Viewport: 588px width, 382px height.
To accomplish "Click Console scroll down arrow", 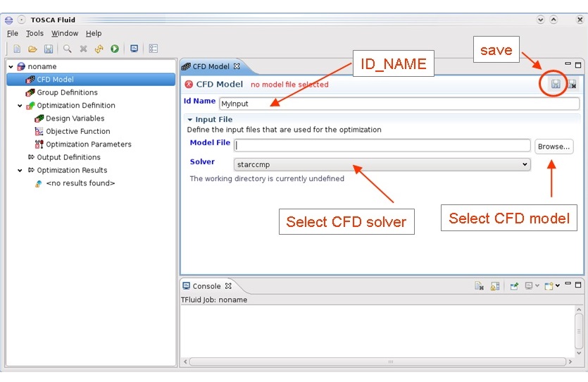I will click(x=579, y=353).
